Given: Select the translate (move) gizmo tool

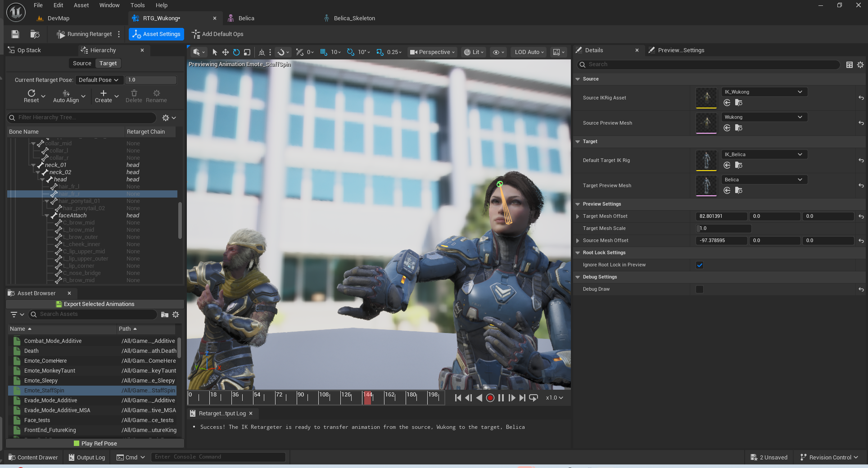Looking at the screenshot, I should pos(225,52).
